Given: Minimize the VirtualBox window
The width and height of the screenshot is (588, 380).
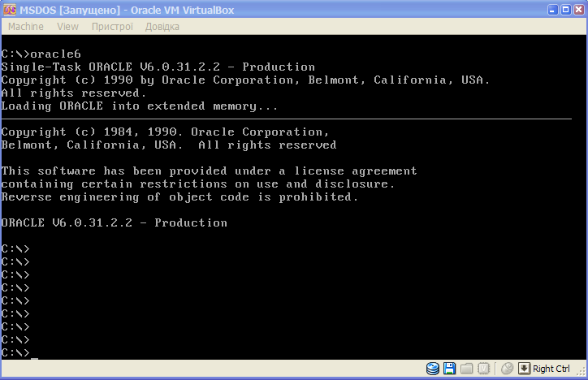Looking at the screenshot, I should tap(553, 10).
